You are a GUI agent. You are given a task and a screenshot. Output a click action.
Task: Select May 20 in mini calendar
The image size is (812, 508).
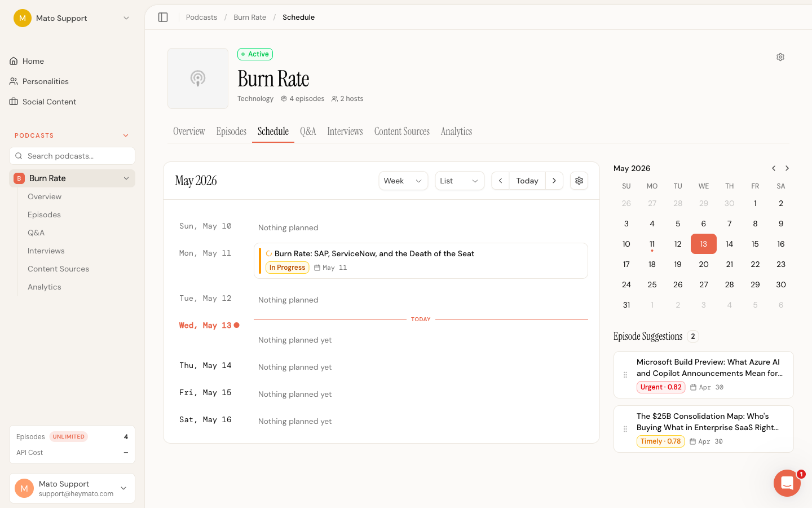tap(704, 264)
